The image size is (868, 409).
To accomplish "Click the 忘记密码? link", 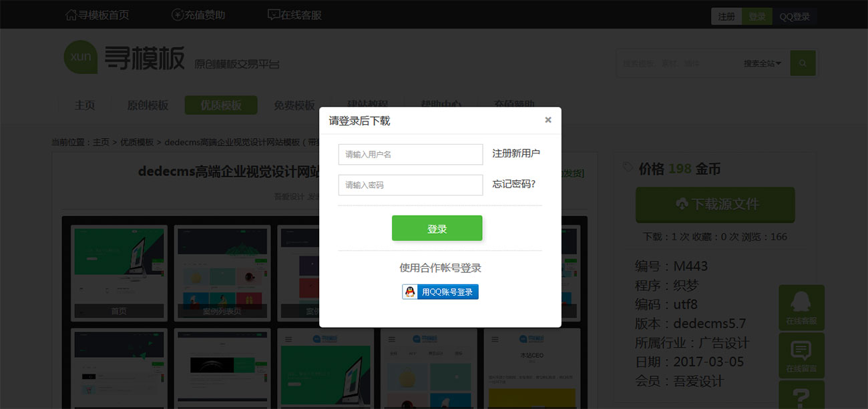I will pos(514,184).
